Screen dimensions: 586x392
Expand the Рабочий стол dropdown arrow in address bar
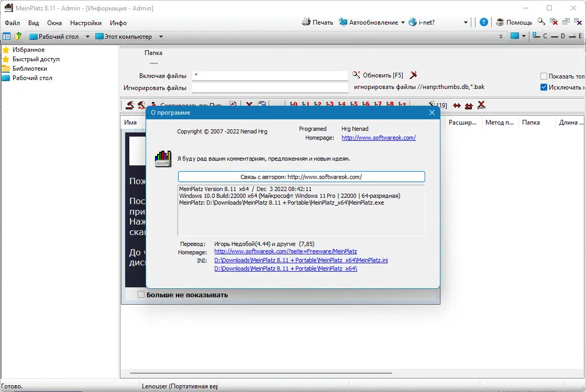coord(87,37)
